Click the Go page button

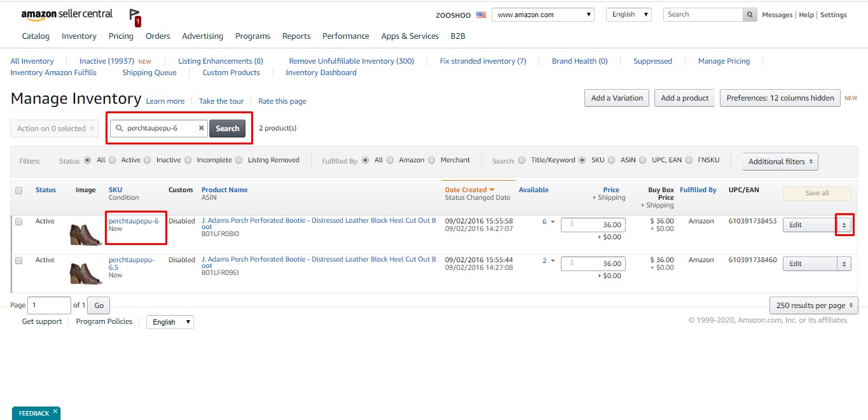coord(99,305)
